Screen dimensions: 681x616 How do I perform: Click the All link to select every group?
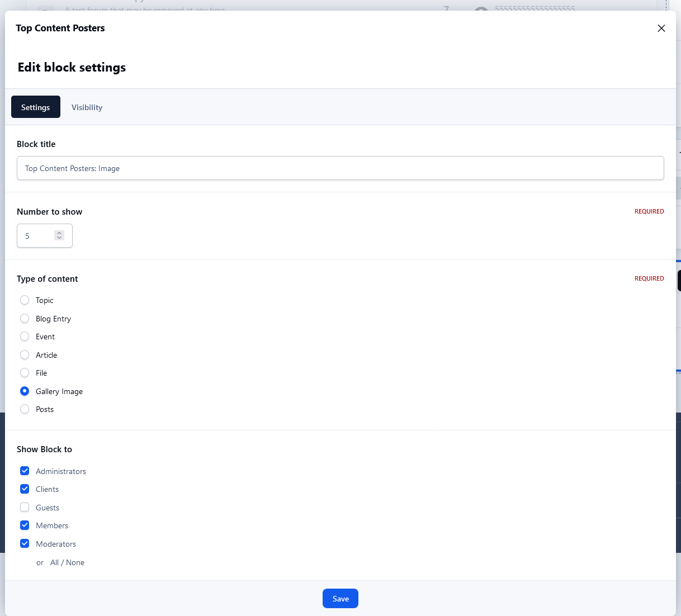pos(54,562)
